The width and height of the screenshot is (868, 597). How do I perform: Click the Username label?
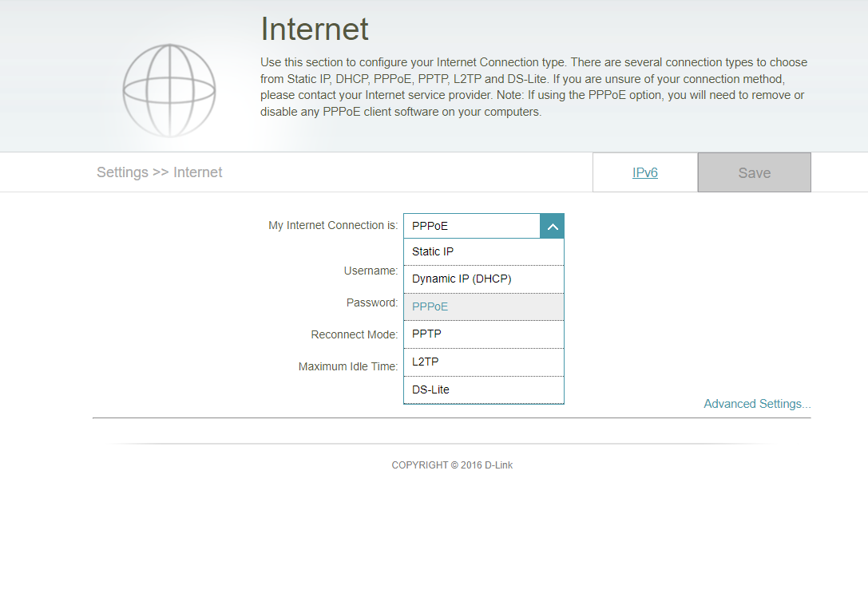tap(371, 271)
